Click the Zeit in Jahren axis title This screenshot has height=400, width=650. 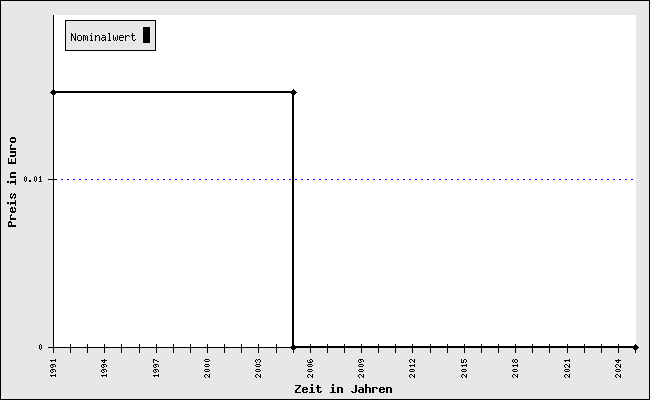point(343,389)
